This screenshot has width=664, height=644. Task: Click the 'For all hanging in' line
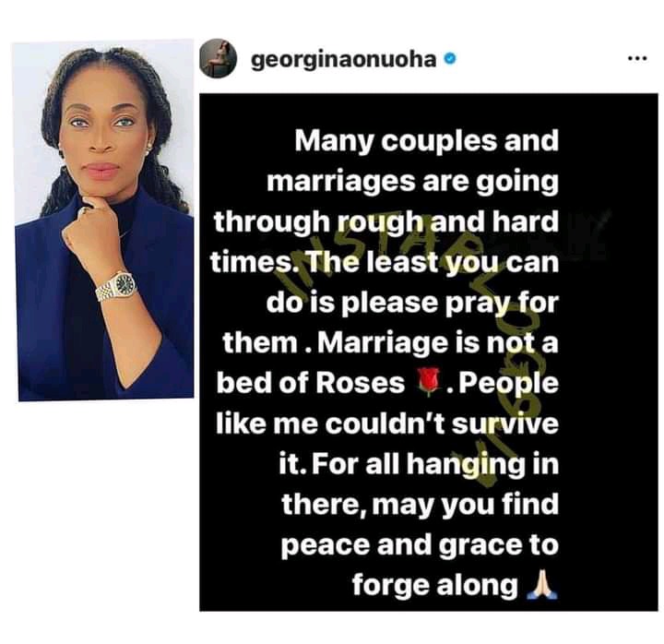(x=435, y=464)
